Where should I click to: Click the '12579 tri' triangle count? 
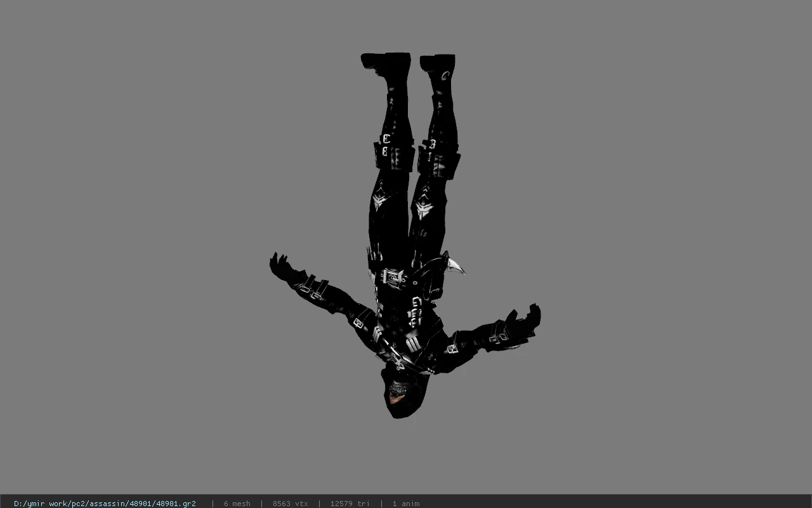point(350,504)
